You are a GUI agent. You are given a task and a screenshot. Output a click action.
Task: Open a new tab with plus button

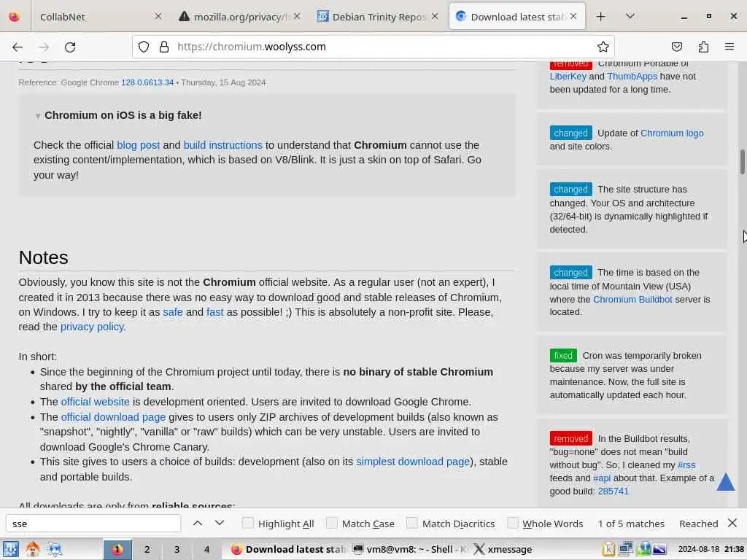click(601, 17)
